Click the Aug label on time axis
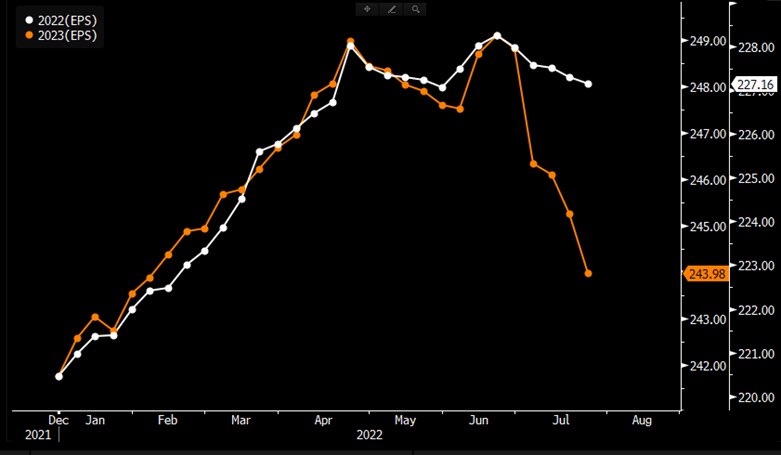The image size is (781, 455). 641,421
